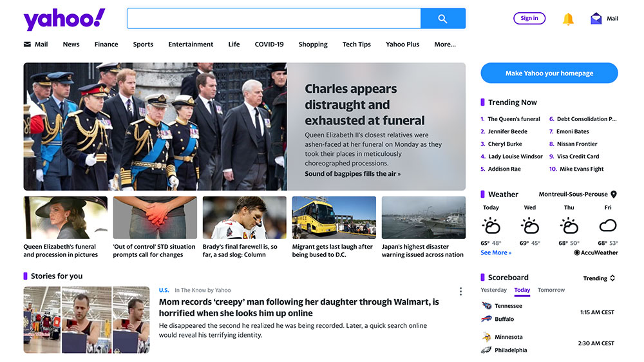Click Today's partly sunny weather icon
Image resolution: width=644 pixels, height=362 pixels.
coord(491,225)
